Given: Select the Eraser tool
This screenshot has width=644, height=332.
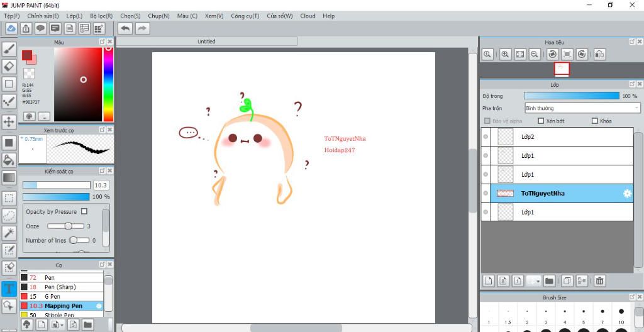Looking at the screenshot, I should (9, 66).
